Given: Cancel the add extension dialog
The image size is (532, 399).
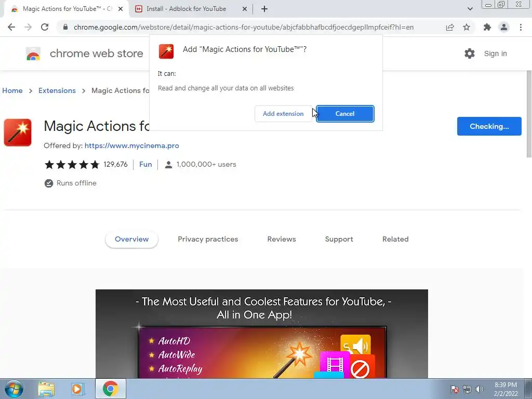Looking at the screenshot, I should [x=345, y=114].
